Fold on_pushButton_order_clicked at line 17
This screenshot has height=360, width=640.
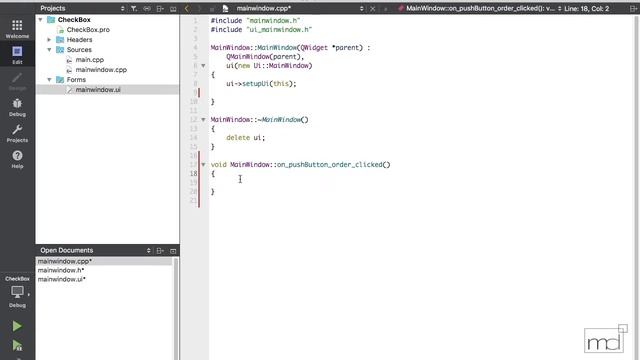[x=203, y=164]
